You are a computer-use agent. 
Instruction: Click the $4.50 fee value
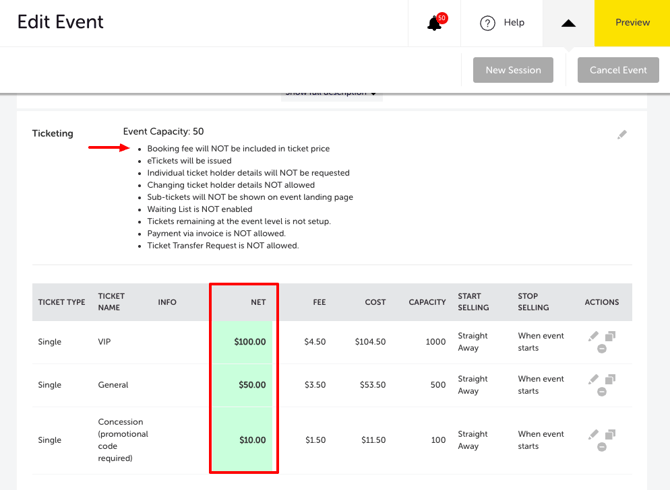coord(315,342)
